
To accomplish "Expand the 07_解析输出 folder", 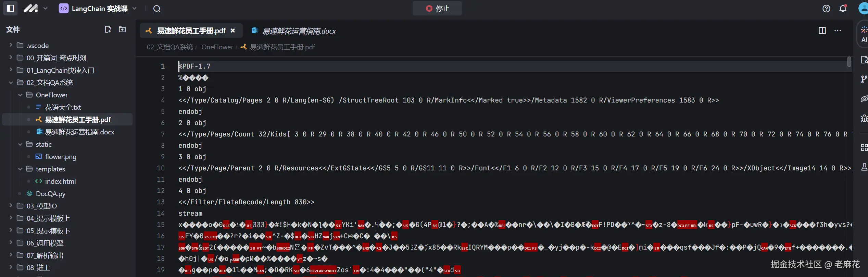I will [x=11, y=255].
